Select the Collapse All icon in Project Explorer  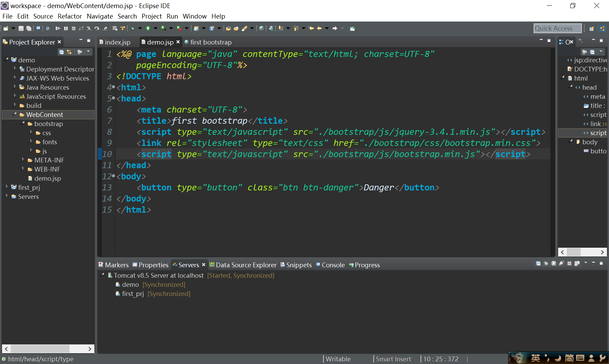pos(62,52)
